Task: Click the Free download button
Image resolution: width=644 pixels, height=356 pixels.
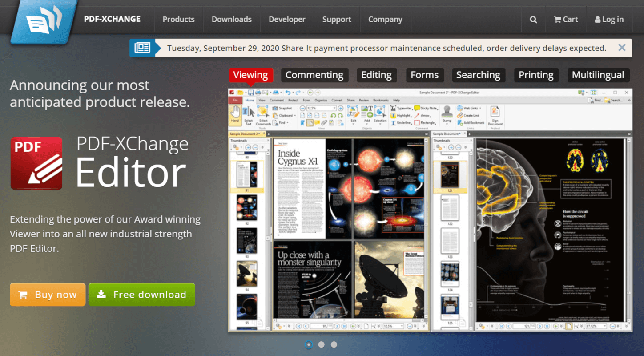Action: coord(141,295)
